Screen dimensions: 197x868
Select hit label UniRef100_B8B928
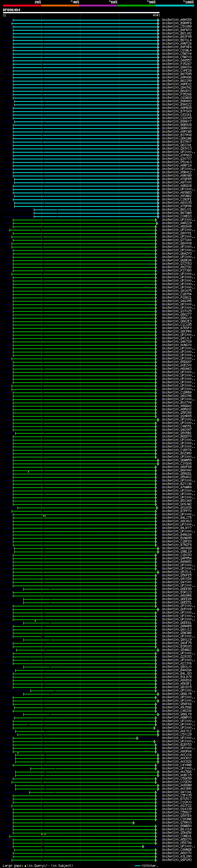tap(177, 125)
